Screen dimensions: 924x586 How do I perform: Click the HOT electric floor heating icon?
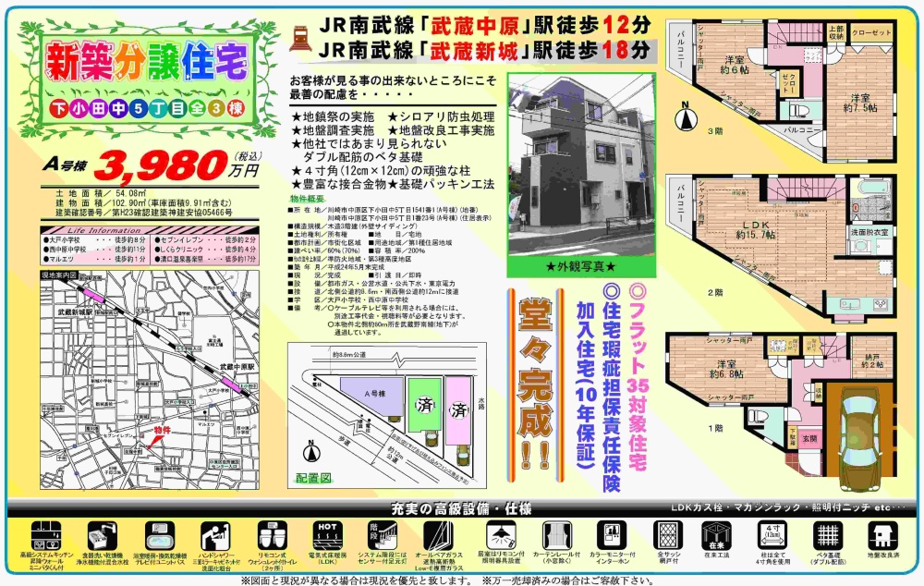pyautogui.click(x=328, y=535)
